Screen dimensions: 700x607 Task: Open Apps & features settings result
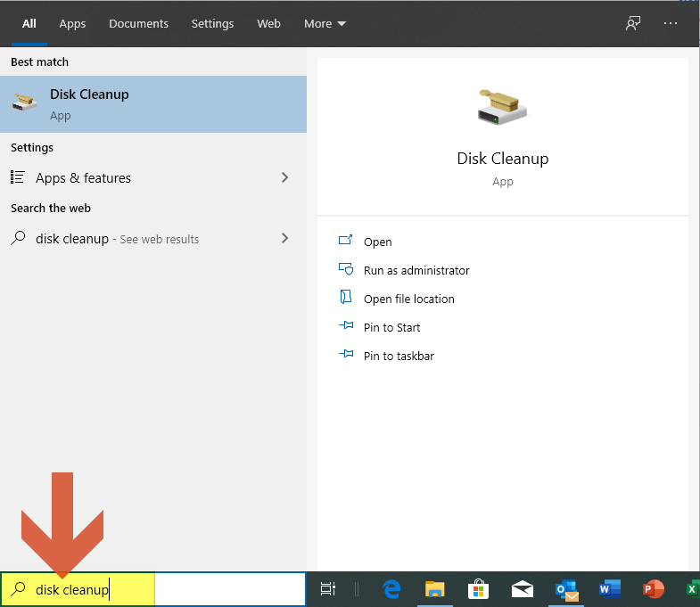[153, 177]
